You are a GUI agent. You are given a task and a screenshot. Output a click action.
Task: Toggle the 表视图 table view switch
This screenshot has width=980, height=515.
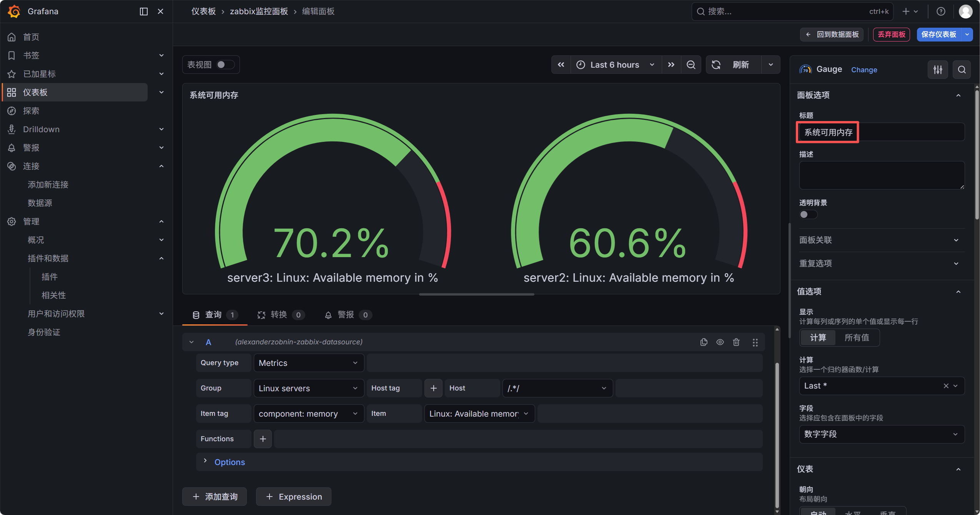[x=225, y=65]
